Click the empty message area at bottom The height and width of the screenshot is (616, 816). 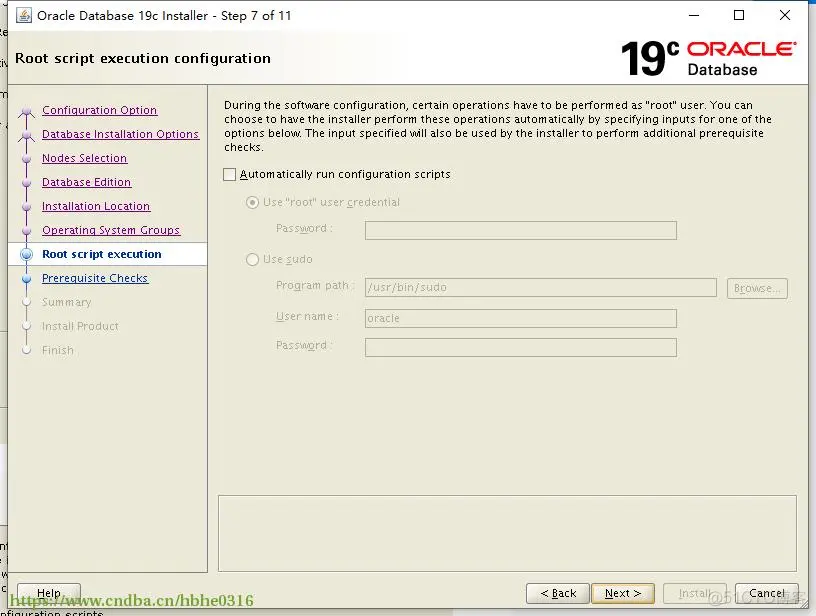click(x=507, y=533)
